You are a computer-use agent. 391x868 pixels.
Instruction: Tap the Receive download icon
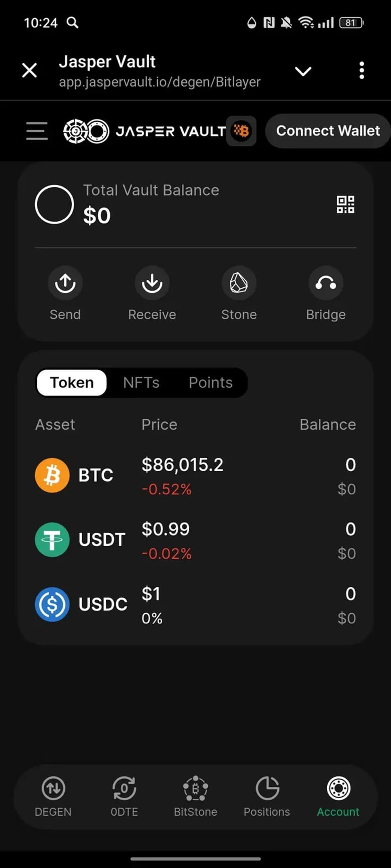click(152, 283)
